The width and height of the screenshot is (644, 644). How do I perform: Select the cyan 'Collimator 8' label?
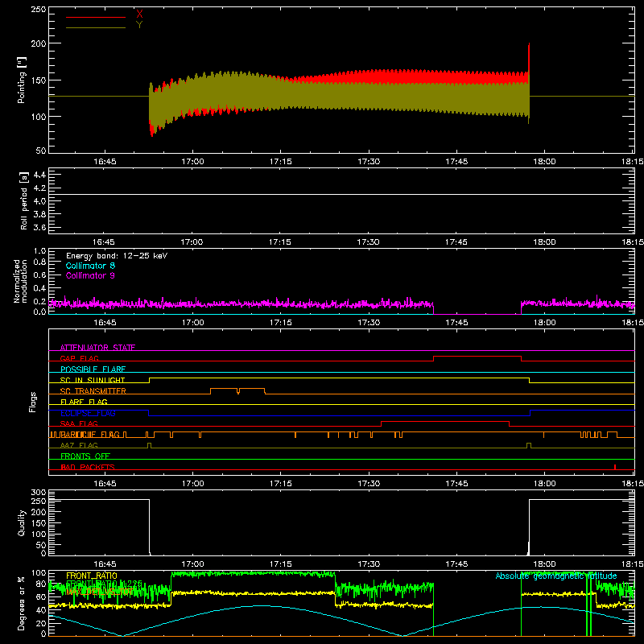pos(90,266)
